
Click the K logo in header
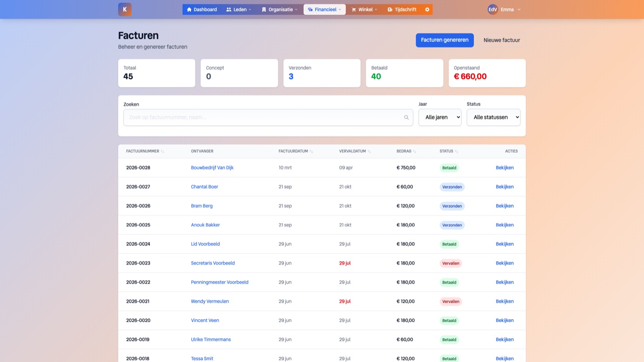click(x=125, y=9)
